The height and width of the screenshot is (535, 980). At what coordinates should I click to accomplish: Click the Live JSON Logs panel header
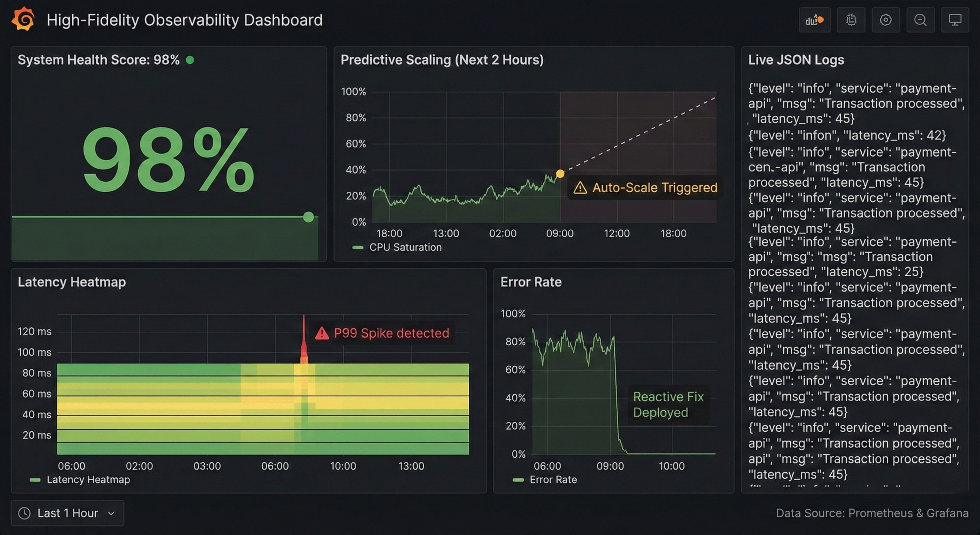(x=796, y=60)
